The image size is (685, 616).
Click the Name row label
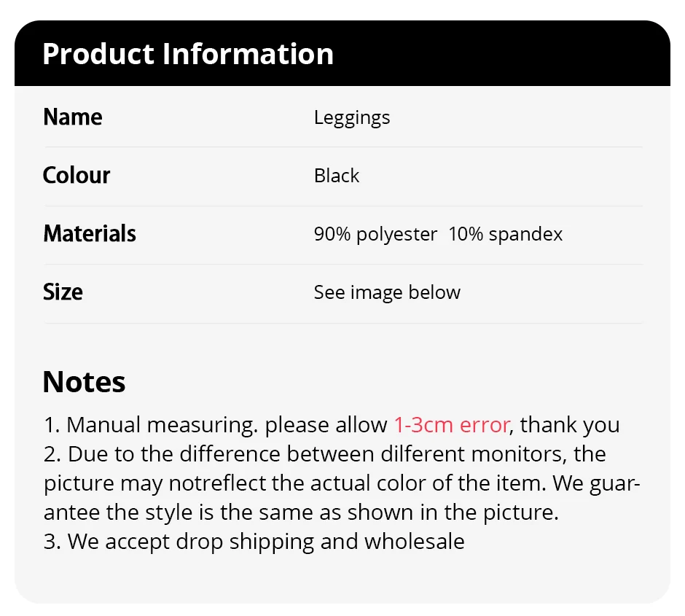73,117
